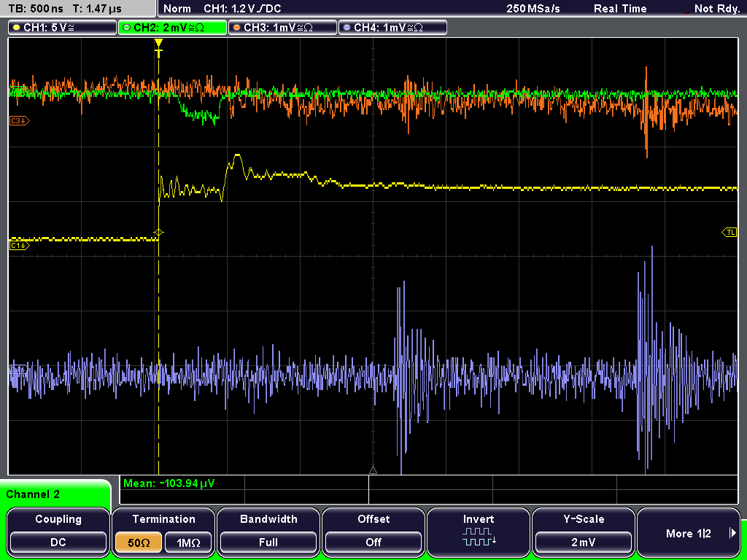The width and height of the screenshot is (747, 560).
Task: Click the TB: 500 ns timebase readout
Action: tap(36, 9)
